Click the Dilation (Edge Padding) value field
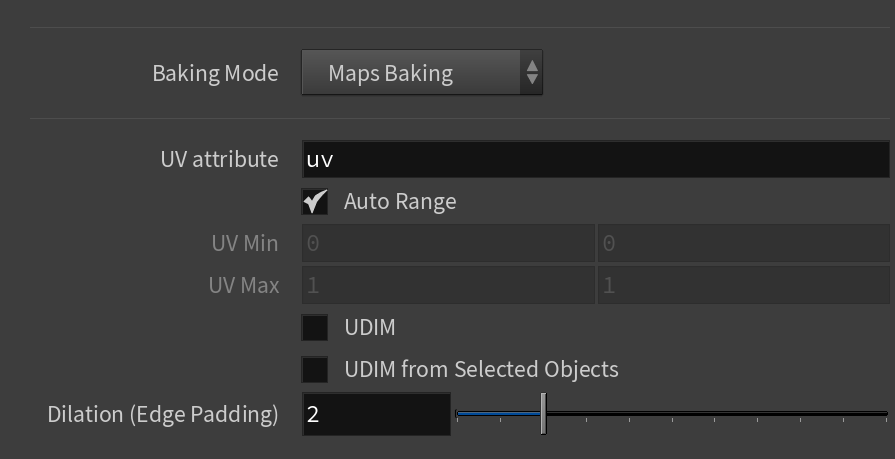 (377, 414)
